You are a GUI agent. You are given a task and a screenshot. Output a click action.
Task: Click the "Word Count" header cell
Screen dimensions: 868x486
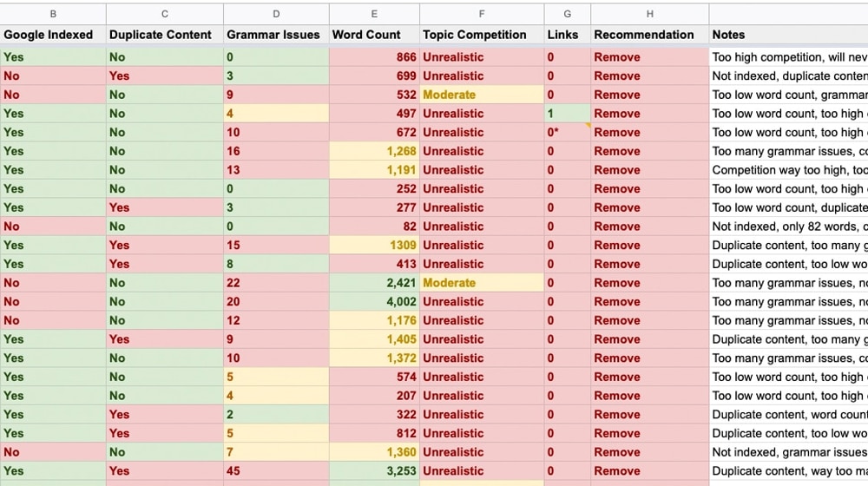tap(374, 35)
